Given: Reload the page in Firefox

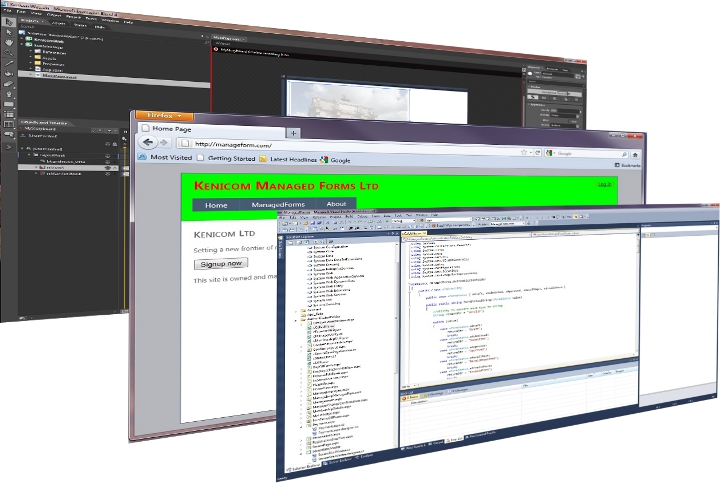Looking at the screenshot, I should 537,152.
